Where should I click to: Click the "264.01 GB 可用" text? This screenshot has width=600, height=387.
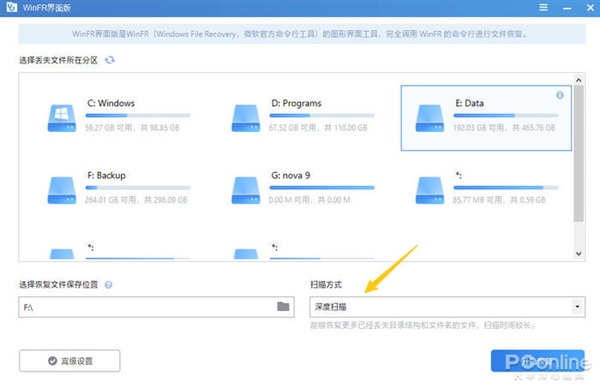click(x=111, y=200)
